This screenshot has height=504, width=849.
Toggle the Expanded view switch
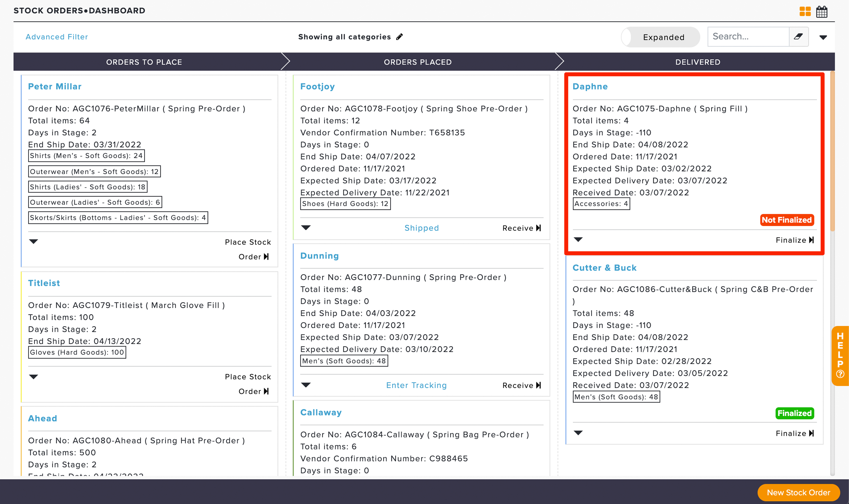(660, 37)
